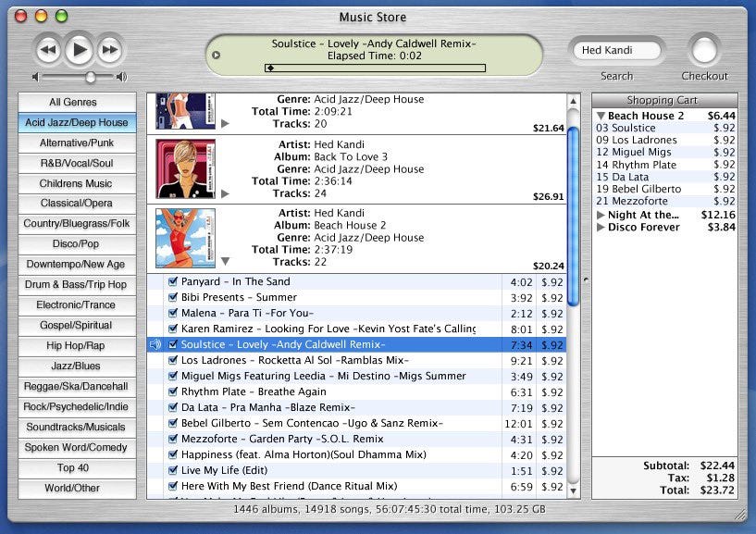Click the play button

tap(79, 49)
